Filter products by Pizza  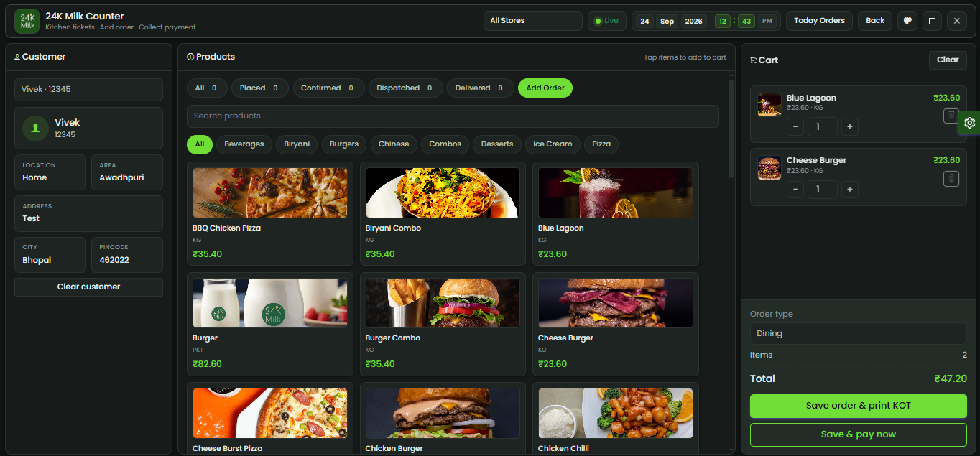601,144
